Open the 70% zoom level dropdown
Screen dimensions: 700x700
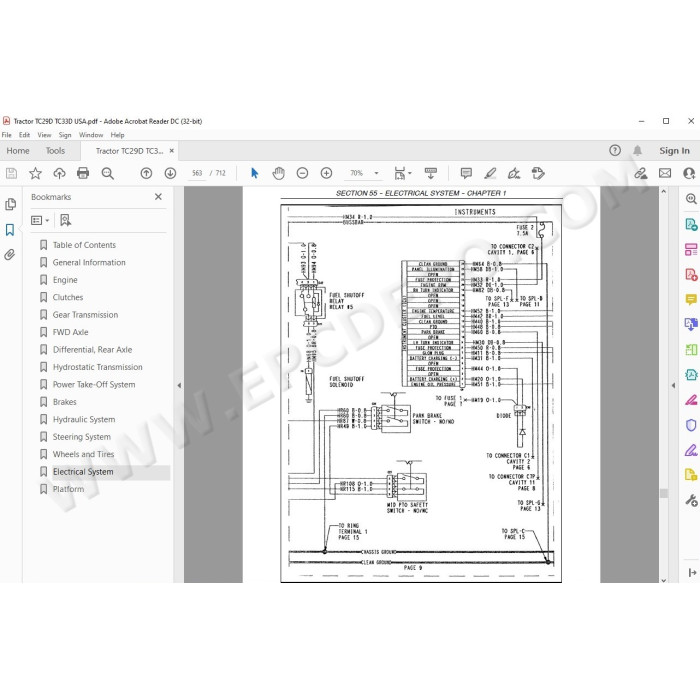[x=376, y=173]
